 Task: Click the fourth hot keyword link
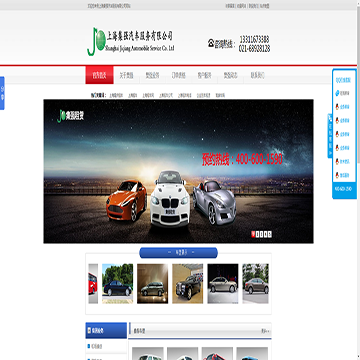click(166, 95)
